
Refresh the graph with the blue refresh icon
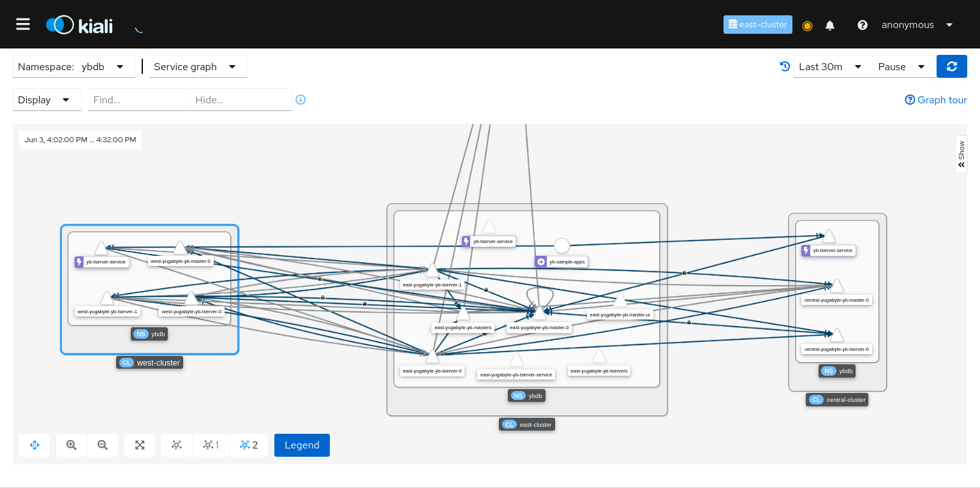point(951,66)
